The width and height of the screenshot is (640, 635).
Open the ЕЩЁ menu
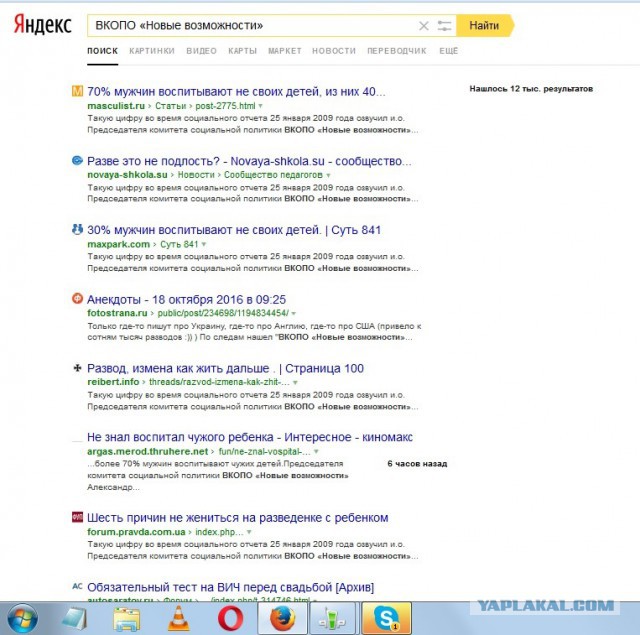click(449, 51)
